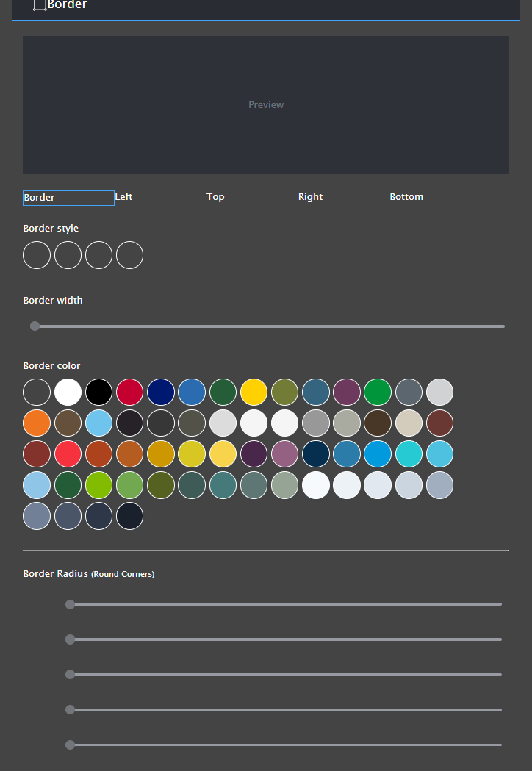Click the first Border Radius slider handle
Screen dimensions: 532x771
pyautogui.click(x=70, y=605)
